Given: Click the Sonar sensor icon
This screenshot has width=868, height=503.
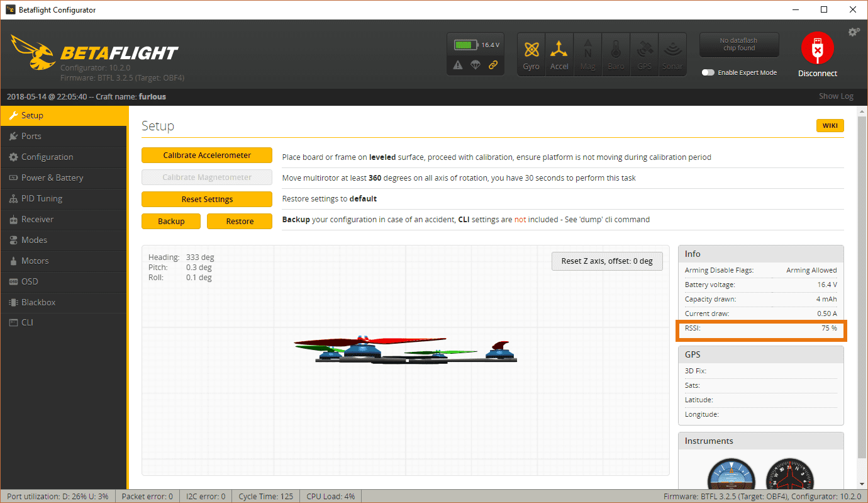Looking at the screenshot, I should [x=672, y=55].
